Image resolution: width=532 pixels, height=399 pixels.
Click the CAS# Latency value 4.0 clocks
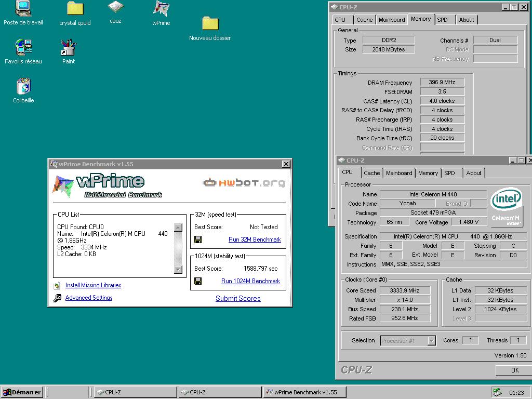pos(442,101)
